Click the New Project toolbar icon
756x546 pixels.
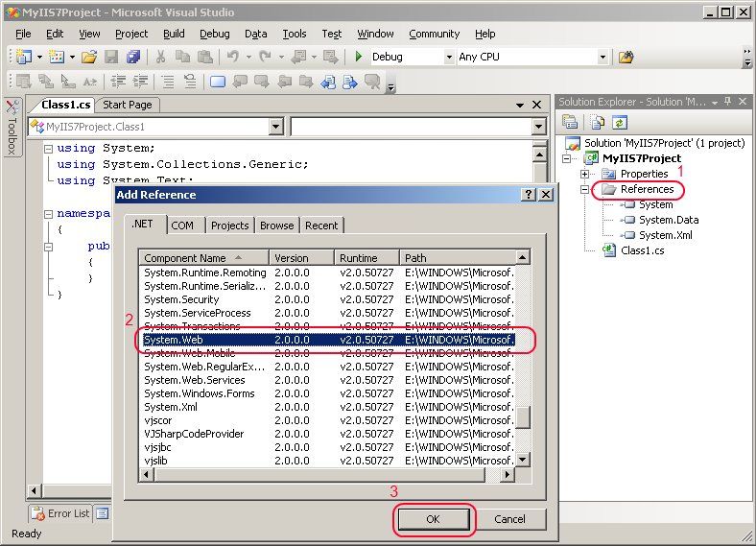click(x=23, y=57)
